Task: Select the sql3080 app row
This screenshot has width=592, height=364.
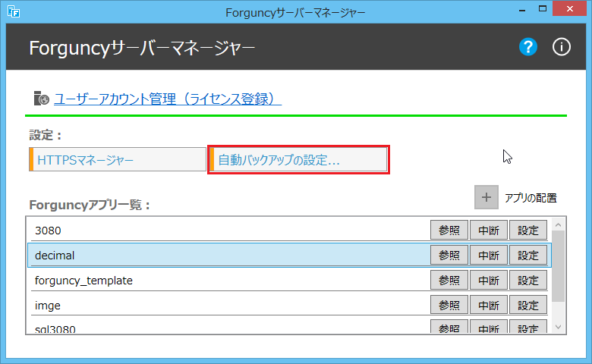Action: (289, 327)
